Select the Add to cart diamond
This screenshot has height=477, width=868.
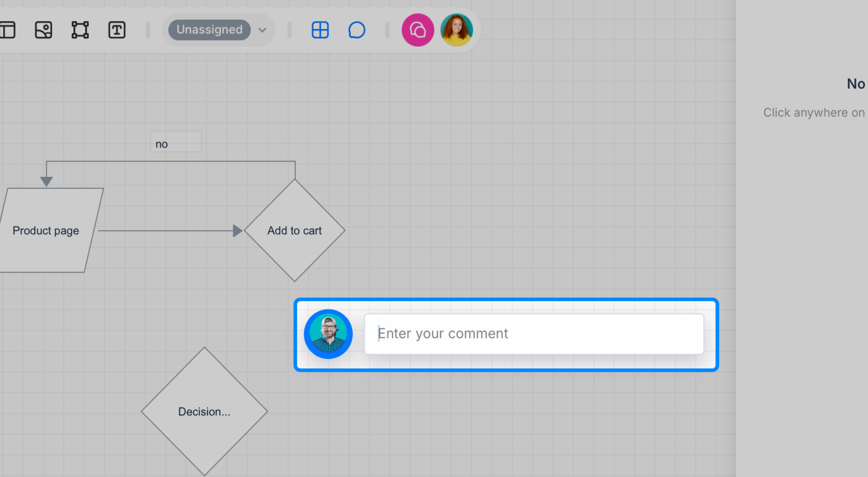[294, 230]
